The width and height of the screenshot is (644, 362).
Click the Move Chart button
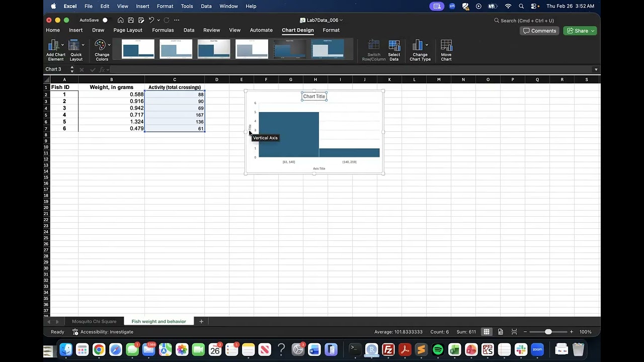click(446, 50)
